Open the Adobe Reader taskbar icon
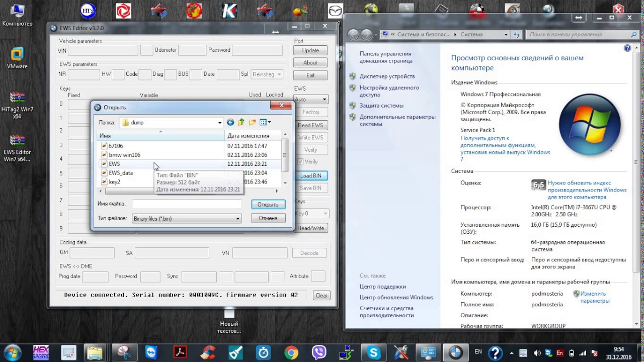Screen dimensions: 644x362 pos(180,353)
